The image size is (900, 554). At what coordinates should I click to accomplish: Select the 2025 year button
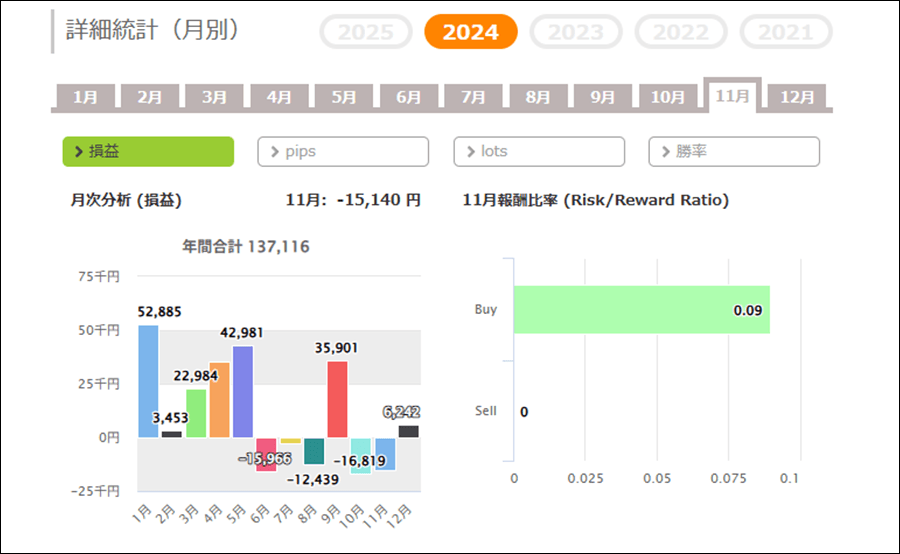point(366,32)
